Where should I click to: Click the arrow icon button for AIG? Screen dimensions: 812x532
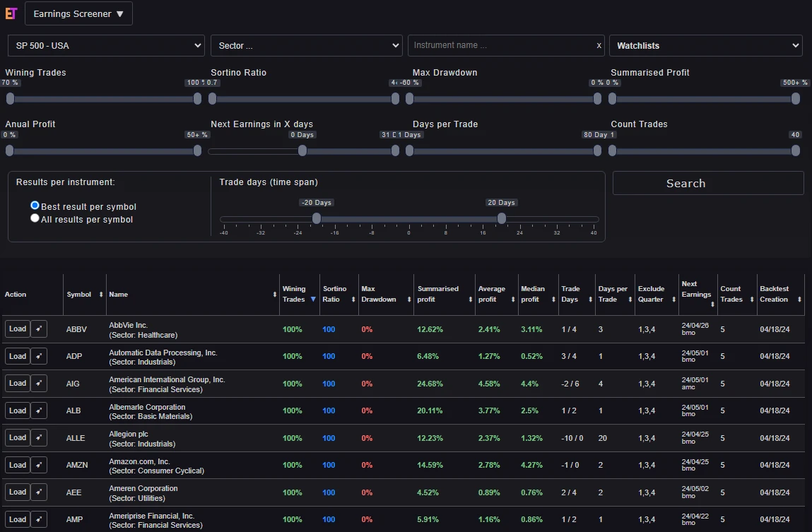click(x=39, y=384)
